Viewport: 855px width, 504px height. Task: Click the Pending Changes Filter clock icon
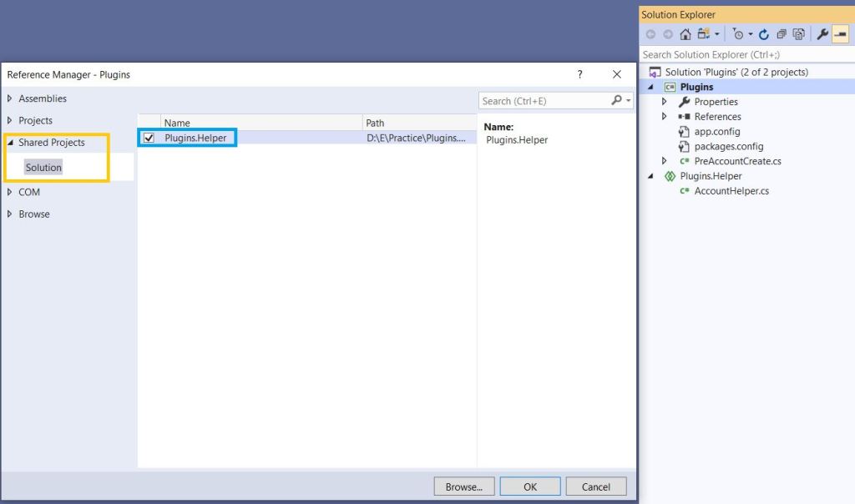pyautogui.click(x=738, y=34)
